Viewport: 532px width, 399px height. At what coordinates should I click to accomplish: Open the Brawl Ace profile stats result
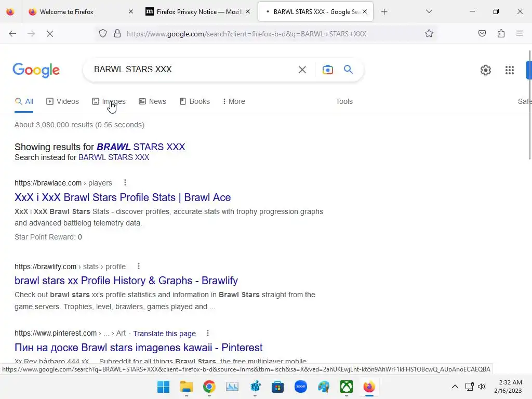click(x=123, y=197)
